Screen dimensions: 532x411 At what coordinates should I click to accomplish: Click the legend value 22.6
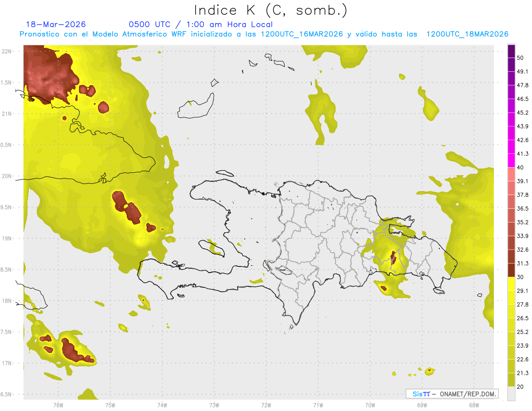(523, 360)
